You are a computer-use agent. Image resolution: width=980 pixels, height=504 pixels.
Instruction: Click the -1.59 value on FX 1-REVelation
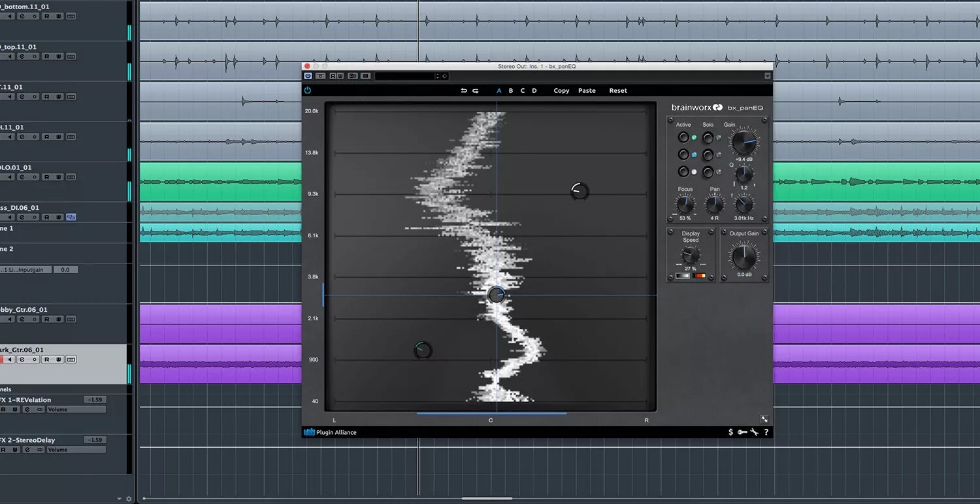[x=95, y=399]
